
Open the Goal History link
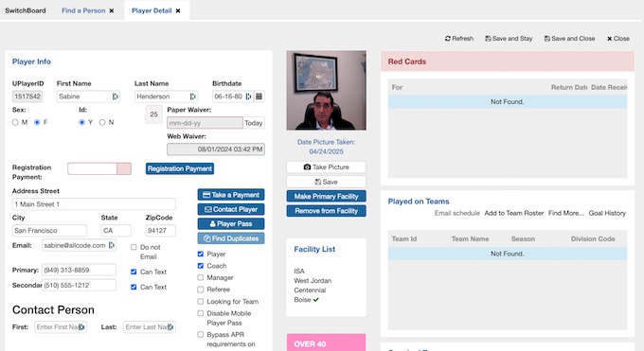point(607,213)
